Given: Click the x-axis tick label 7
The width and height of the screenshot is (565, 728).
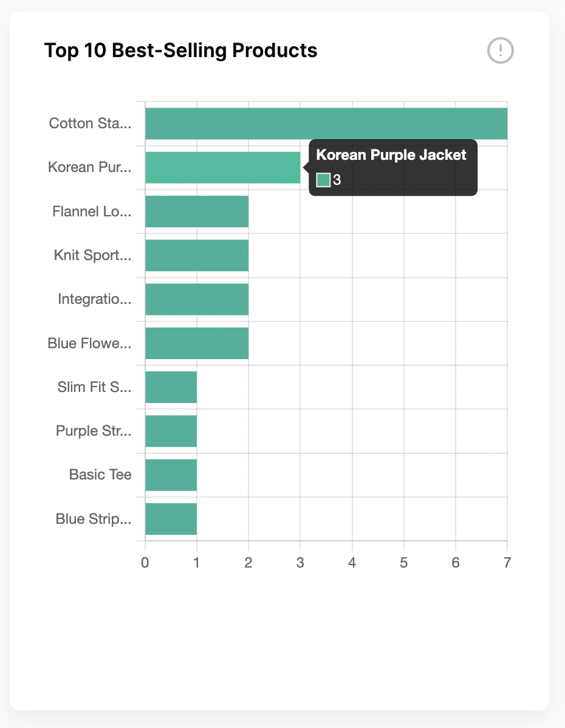Looking at the screenshot, I should point(507,563).
